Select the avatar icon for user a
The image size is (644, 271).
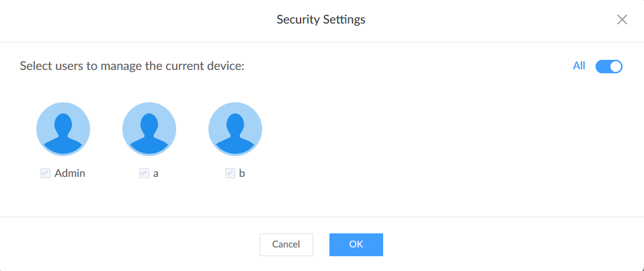tap(149, 130)
